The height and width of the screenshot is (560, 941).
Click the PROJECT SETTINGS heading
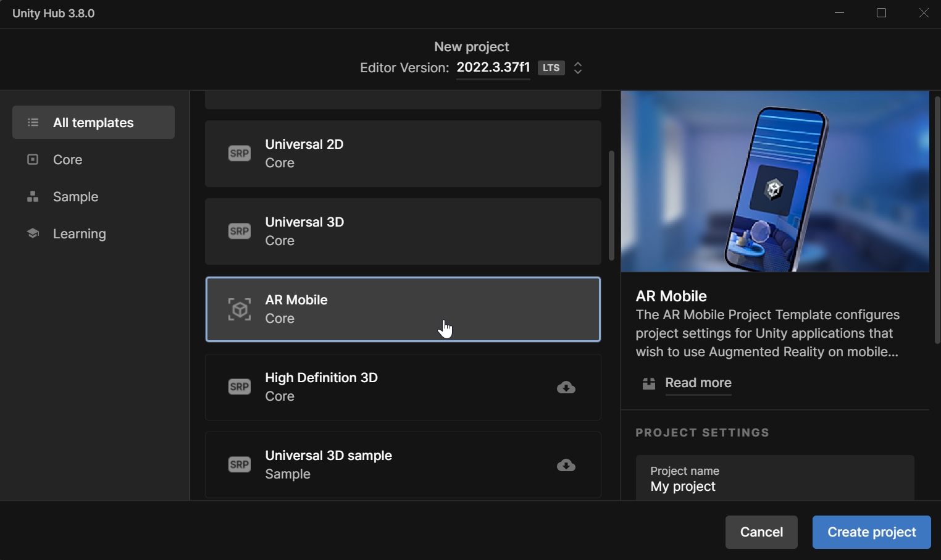[x=703, y=433]
